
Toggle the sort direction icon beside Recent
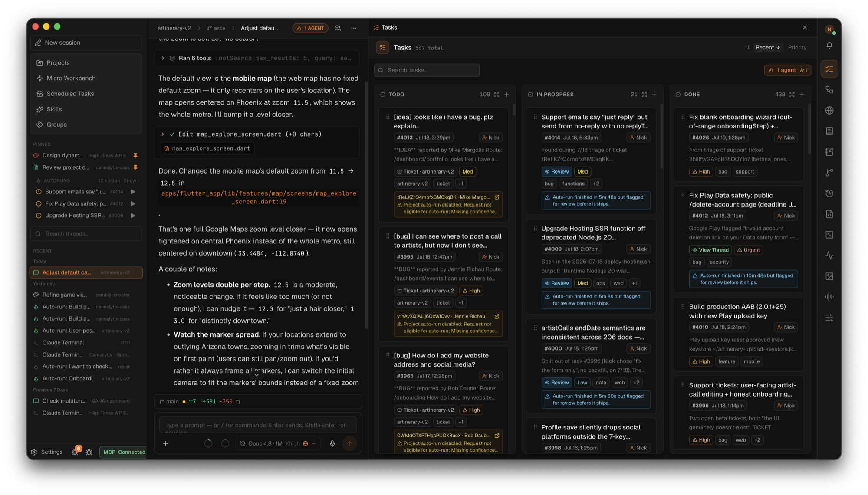pos(747,48)
